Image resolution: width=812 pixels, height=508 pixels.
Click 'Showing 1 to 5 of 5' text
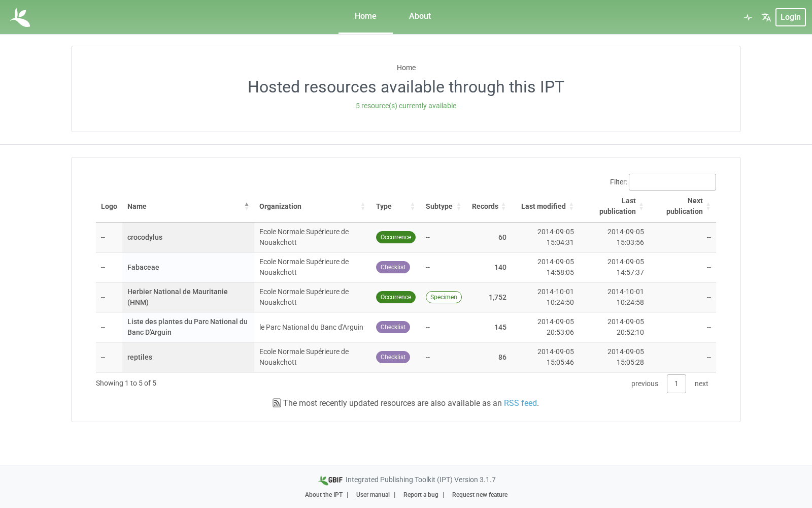(126, 383)
